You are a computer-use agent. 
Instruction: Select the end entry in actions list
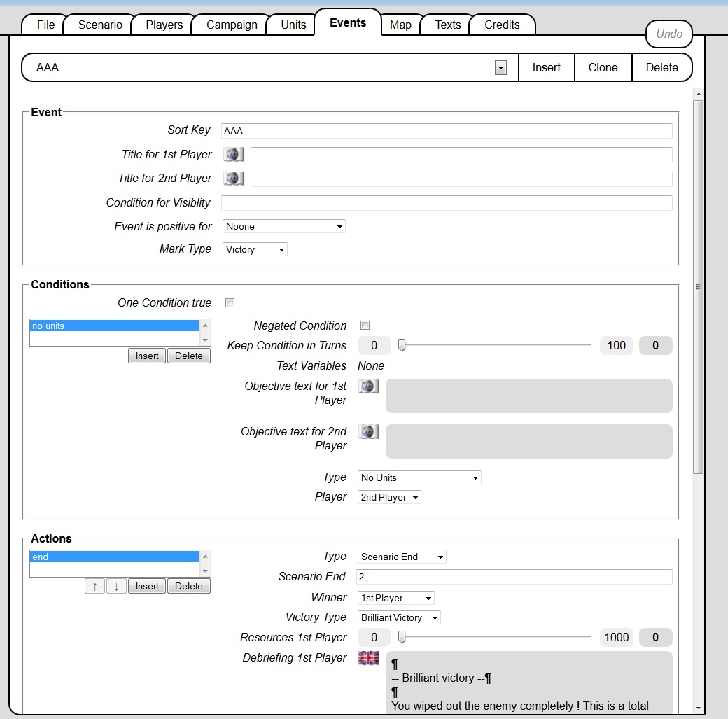point(114,557)
